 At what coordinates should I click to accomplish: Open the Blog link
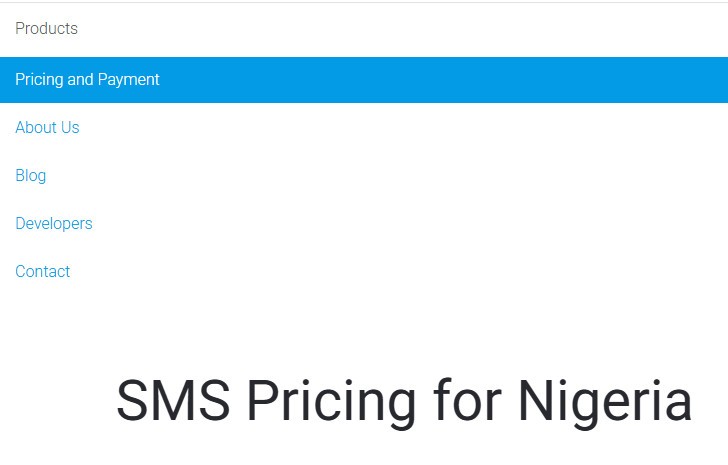[x=30, y=176]
